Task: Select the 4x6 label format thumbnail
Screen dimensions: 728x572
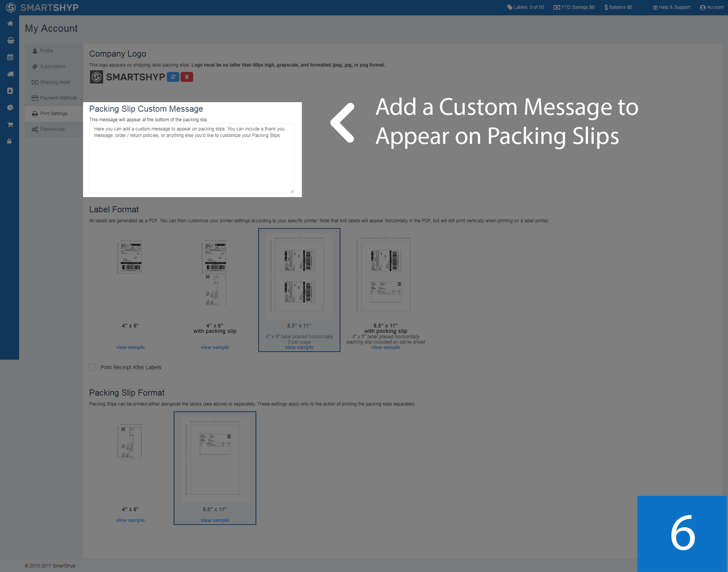Action: pos(130,256)
